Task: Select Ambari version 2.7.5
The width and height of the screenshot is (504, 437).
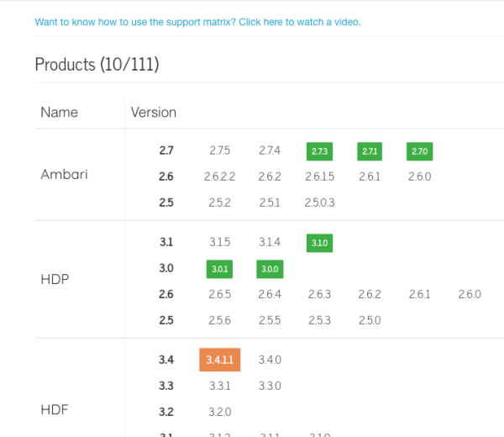Action: (x=219, y=151)
